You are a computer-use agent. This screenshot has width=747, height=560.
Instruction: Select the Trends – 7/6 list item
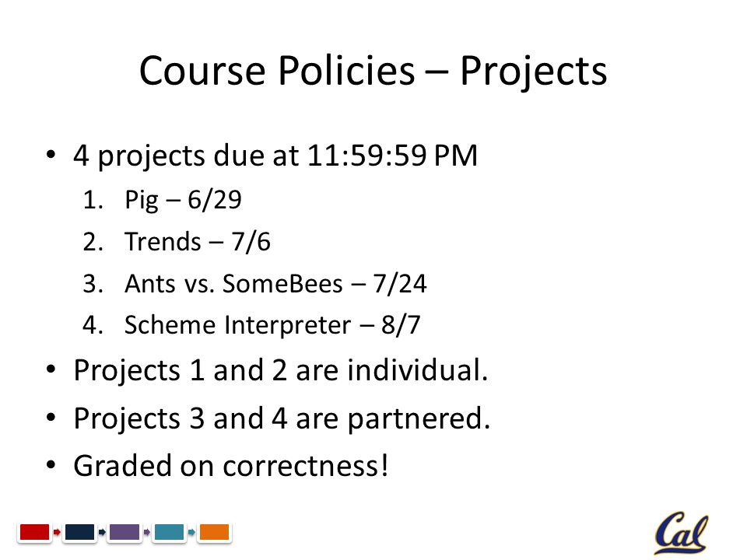click(197, 241)
